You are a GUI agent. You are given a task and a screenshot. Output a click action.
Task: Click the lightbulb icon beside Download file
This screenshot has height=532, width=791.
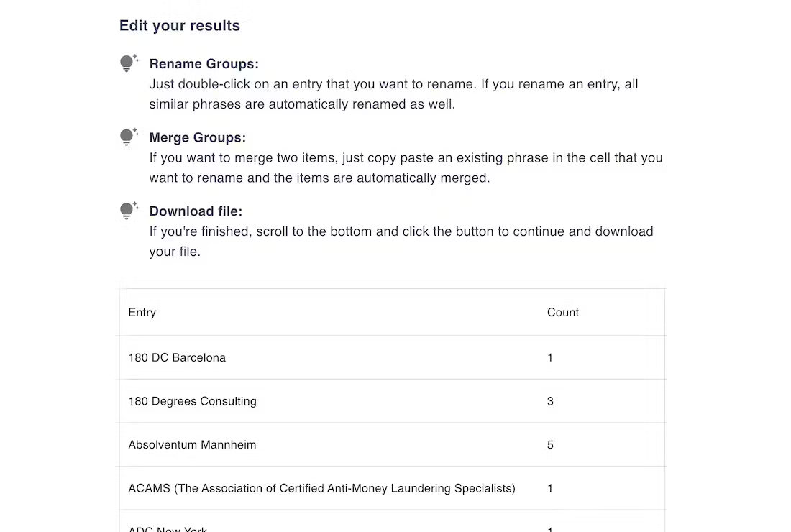tap(128, 211)
